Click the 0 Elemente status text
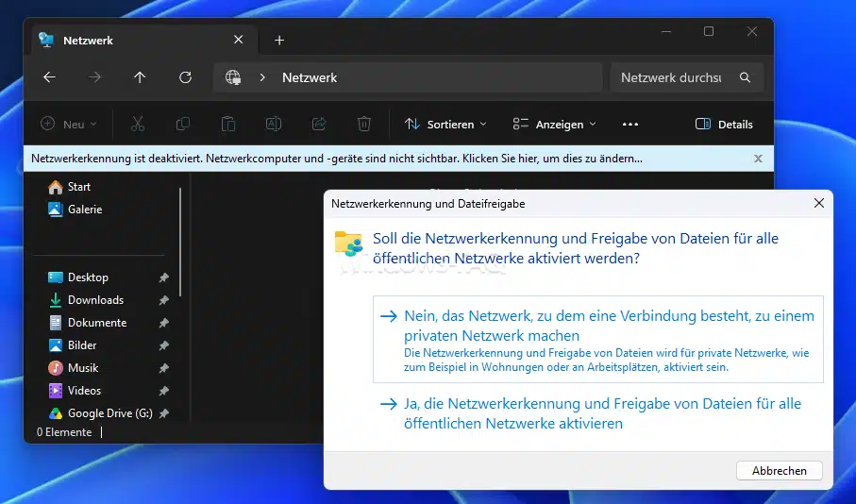The width and height of the screenshot is (856, 504). tap(64, 432)
